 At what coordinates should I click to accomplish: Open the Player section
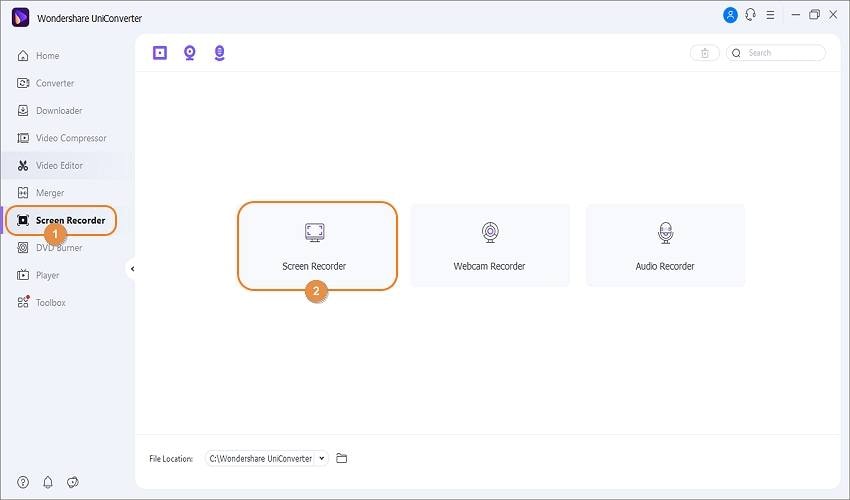(x=48, y=275)
